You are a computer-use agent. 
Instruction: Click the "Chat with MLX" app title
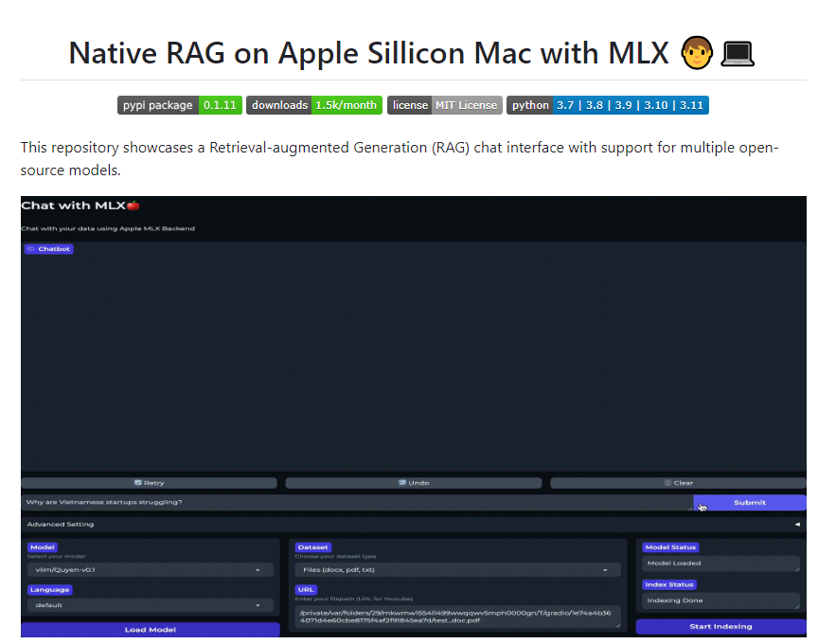pos(74,206)
